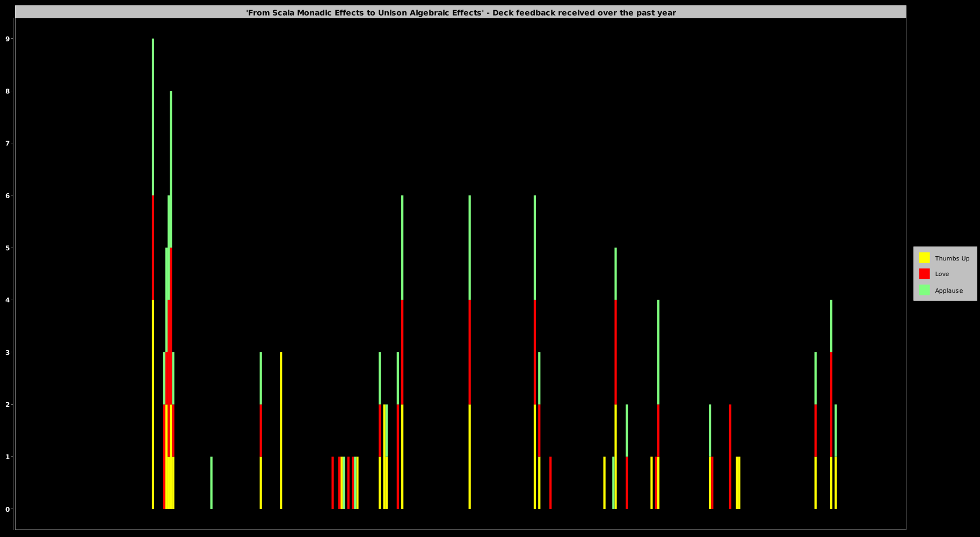This screenshot has width=980, height=537.
Task: Click y-axis label 4
Action: click(x=8, y=300)
